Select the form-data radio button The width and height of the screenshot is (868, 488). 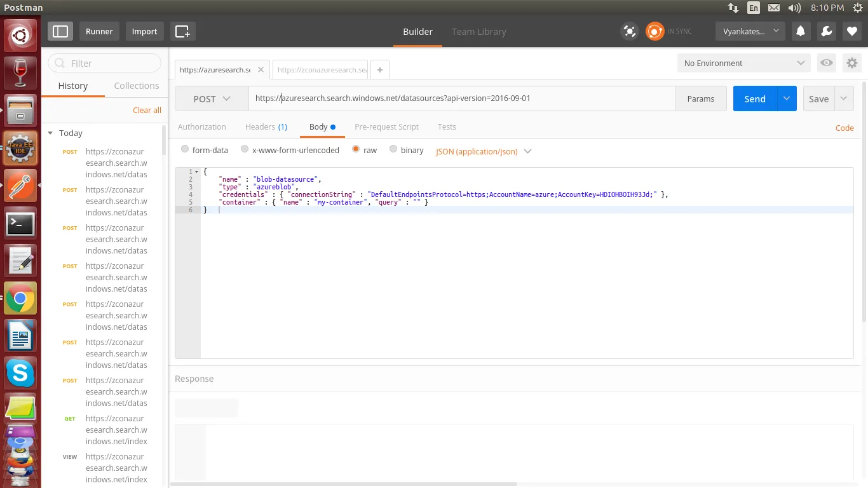pyautogui.click(x=185, y=149)
